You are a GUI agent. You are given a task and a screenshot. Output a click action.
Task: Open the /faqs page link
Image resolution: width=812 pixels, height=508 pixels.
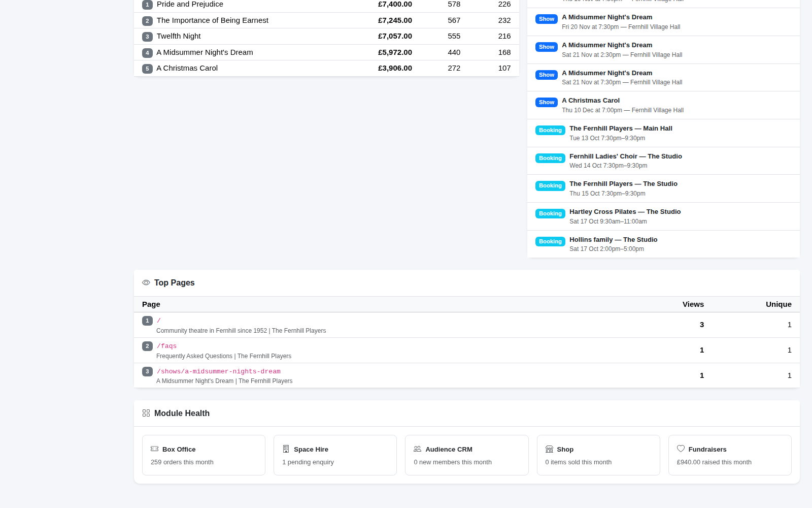(x=166, y=346)
